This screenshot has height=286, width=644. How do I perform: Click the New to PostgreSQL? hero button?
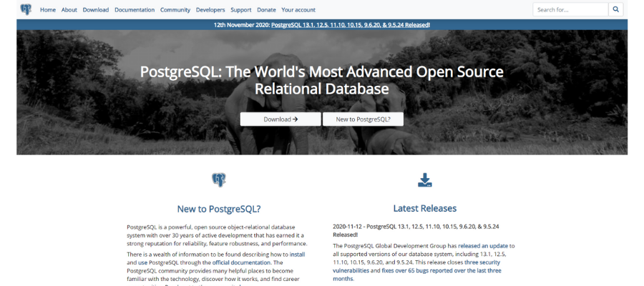tap(363, 119)
